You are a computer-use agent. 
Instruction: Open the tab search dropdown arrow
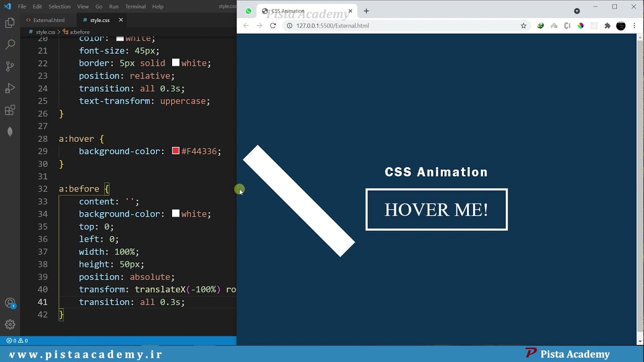[x=577, y=11]
